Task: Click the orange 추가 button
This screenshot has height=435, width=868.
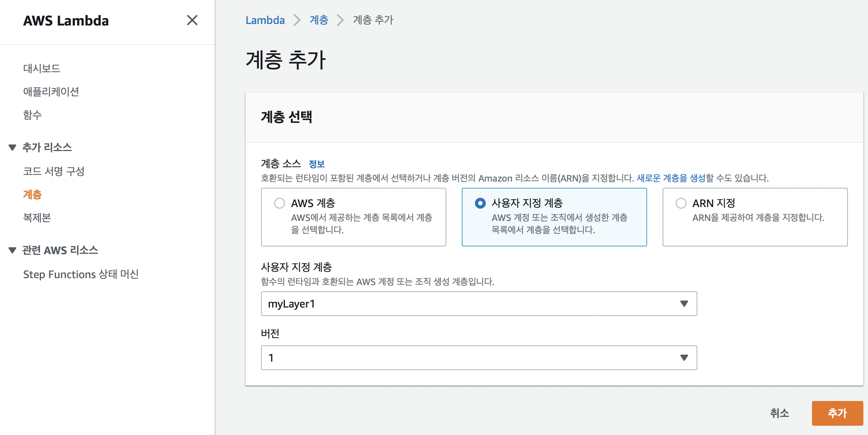Action: coord(837,413)
